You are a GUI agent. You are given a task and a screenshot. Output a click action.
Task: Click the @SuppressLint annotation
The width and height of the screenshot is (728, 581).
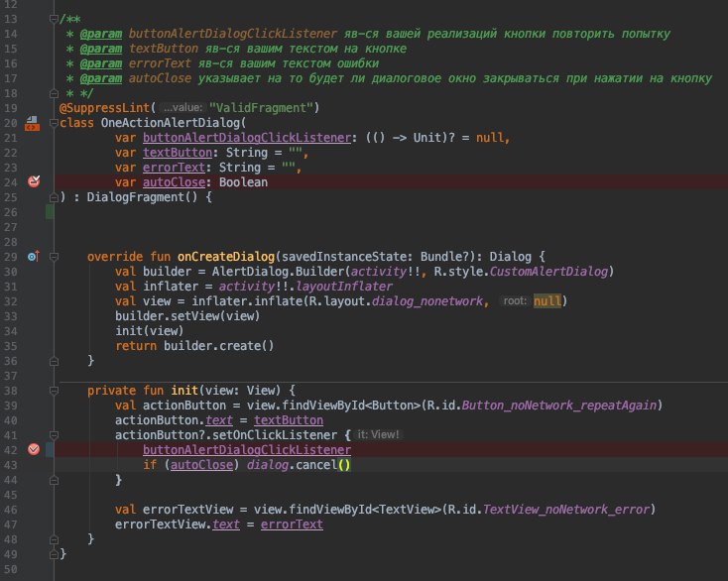point(104,108)
